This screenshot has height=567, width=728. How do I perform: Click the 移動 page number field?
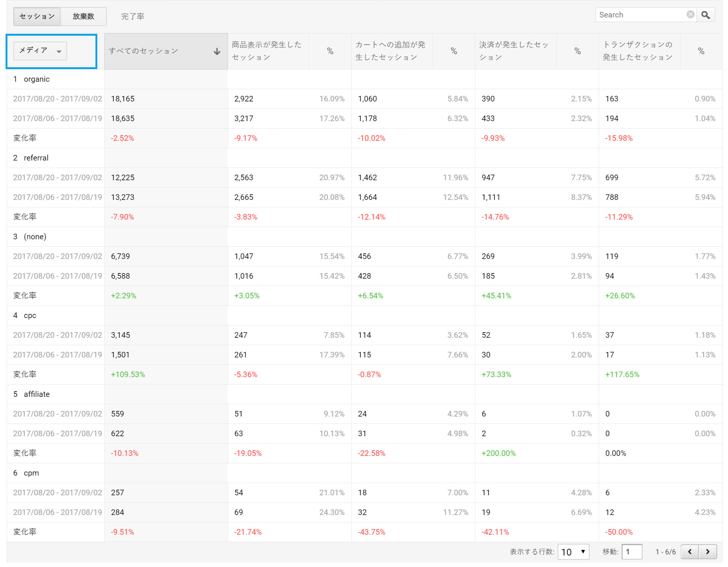click(632, 552)
